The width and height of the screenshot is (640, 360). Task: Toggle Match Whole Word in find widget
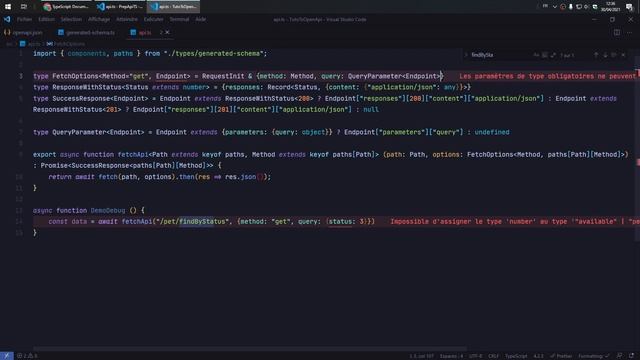point(544,55)
